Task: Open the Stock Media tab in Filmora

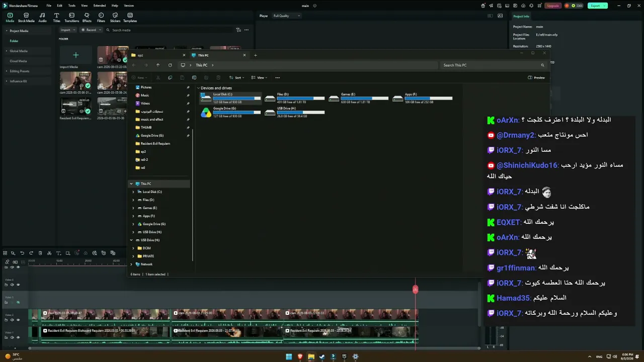Action: click(x=26, y=18)
